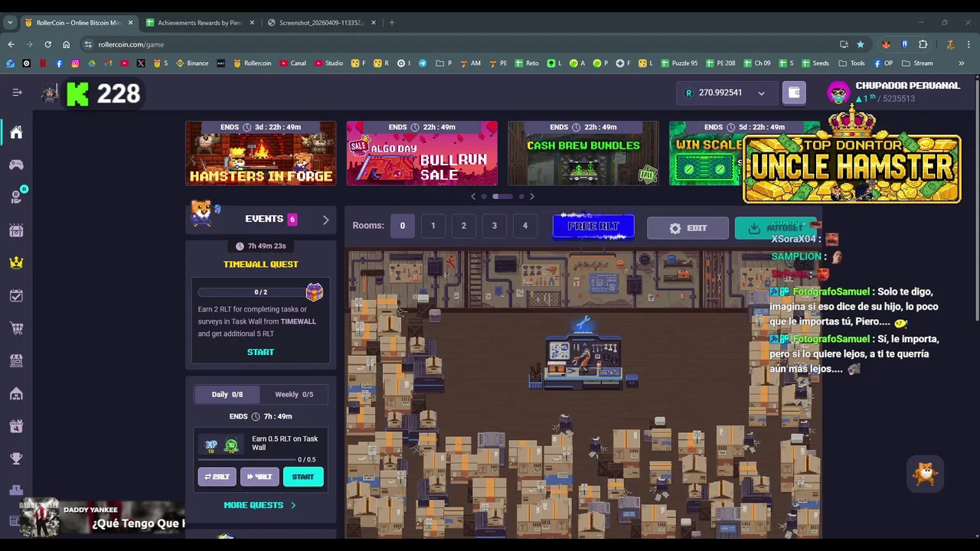Select room 0 tab
This screenshot has height=551, width=980.
[x=402, y=226]
